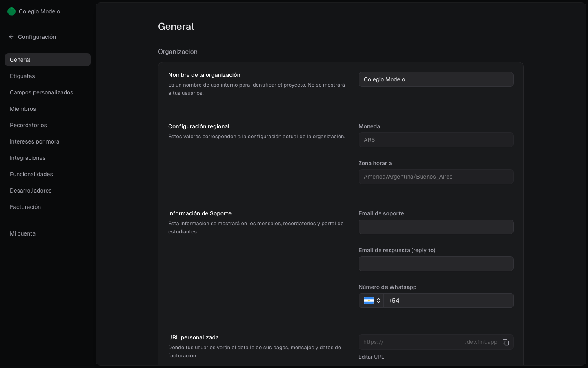The height and width of the screenshot is (368, 588).
Task: Copy the custom URL with the copy icon
Action: (506, 342)
